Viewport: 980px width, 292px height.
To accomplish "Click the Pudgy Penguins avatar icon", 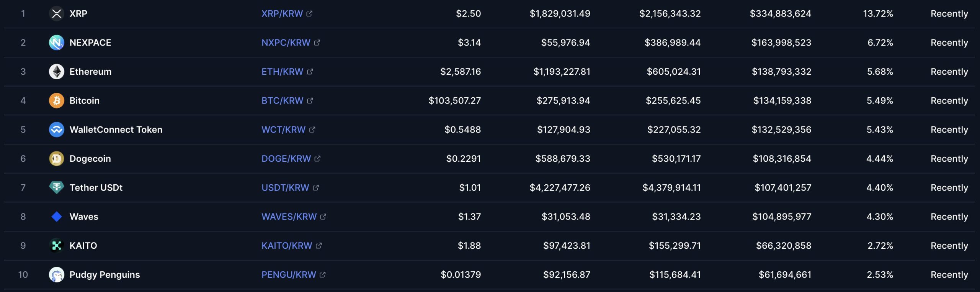I will pyautogui.click(x=56, y=275).
